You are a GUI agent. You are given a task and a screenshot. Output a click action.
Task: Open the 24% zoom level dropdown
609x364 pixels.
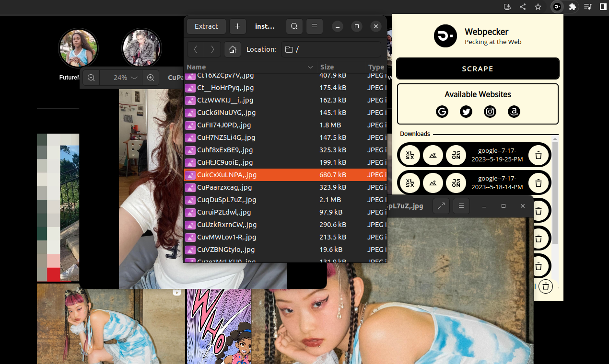point(121,78)
